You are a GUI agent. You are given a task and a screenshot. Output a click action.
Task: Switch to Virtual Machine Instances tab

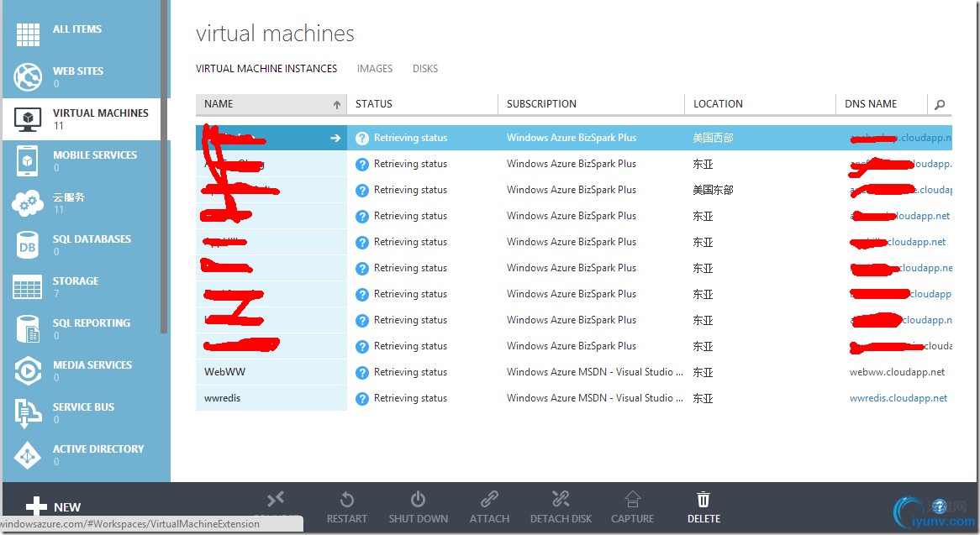[x=266, y=69]
